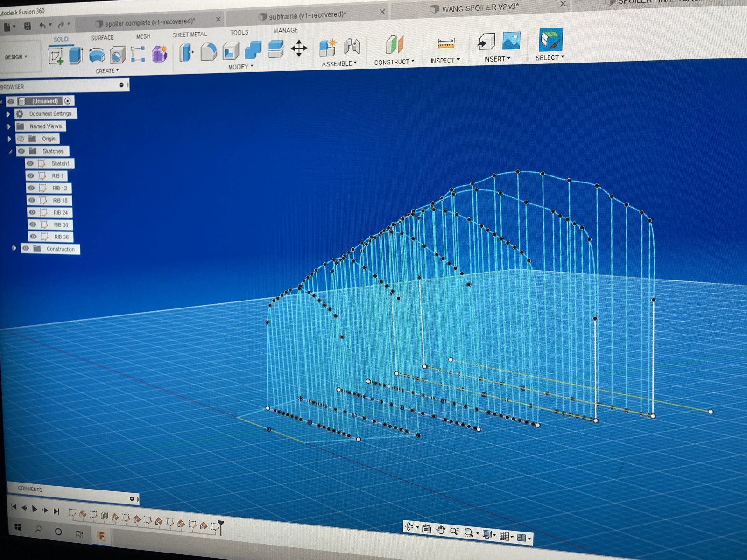Open Grid and Snaps dropdown
The height and width of the screenshot is (560, 747).
click(506, 536)
